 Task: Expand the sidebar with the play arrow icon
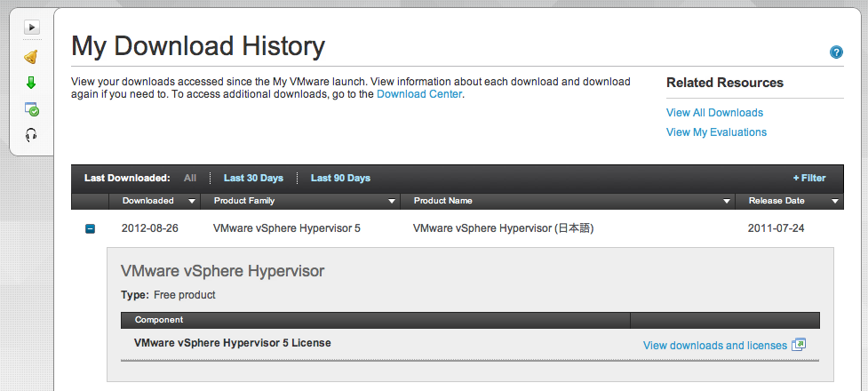32,27
